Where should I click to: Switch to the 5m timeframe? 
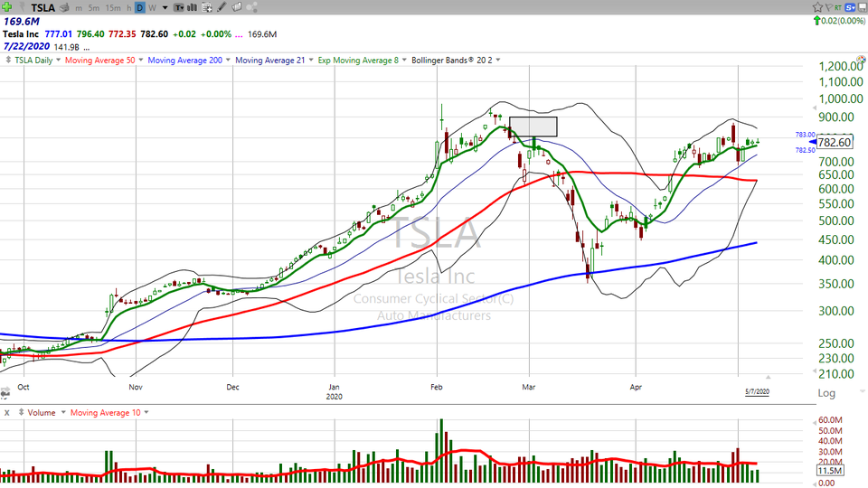click(x=94, y=7)
